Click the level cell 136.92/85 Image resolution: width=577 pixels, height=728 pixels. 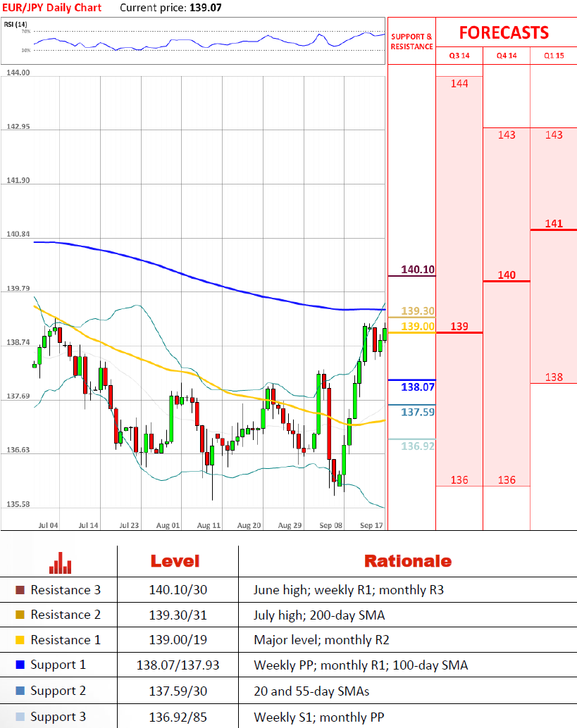point(178,717)
